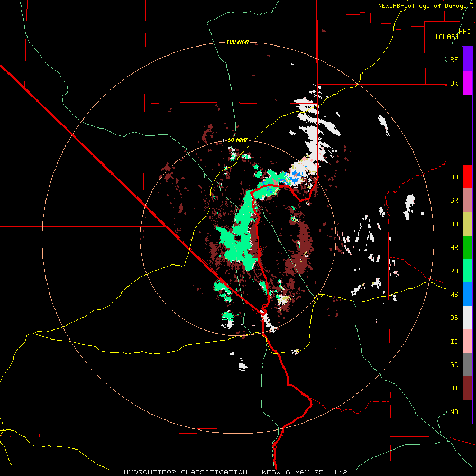Click the KESX station identifier
Image resolution: width=476 pixels, height=476 pixels.
(x=271, y=472)
